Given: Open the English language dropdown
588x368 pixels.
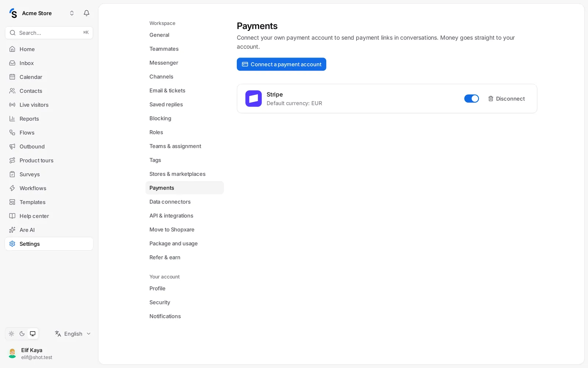Looking at the screenshot, I should coord(73,334).
